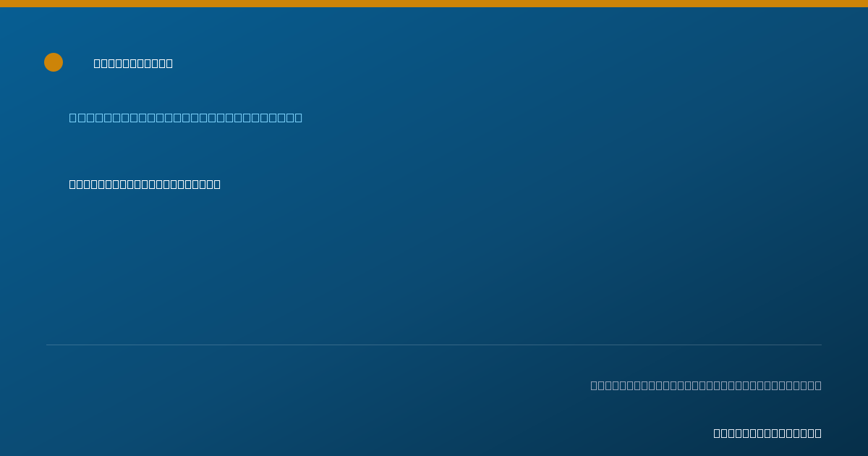
Task: Click the white subtitle line under the headline
Action: (x=145, y=184)
